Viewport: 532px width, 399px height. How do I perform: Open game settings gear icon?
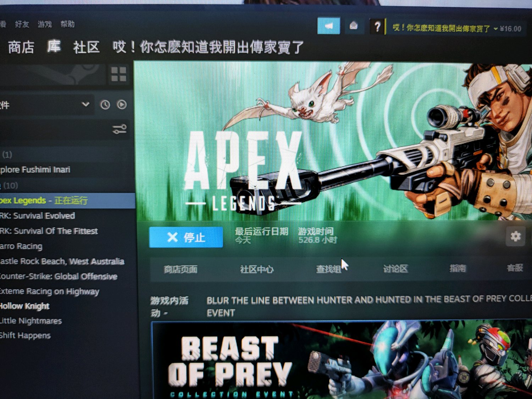point(515,236)
